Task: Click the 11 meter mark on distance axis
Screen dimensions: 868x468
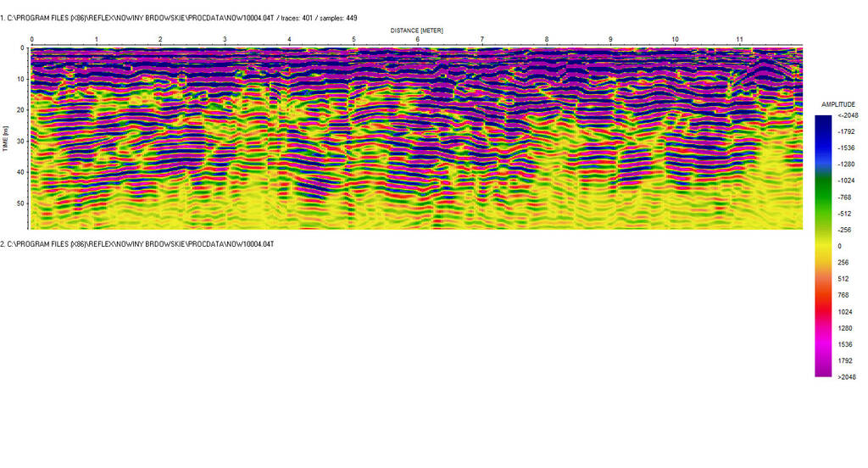Action: coord(739,40)
